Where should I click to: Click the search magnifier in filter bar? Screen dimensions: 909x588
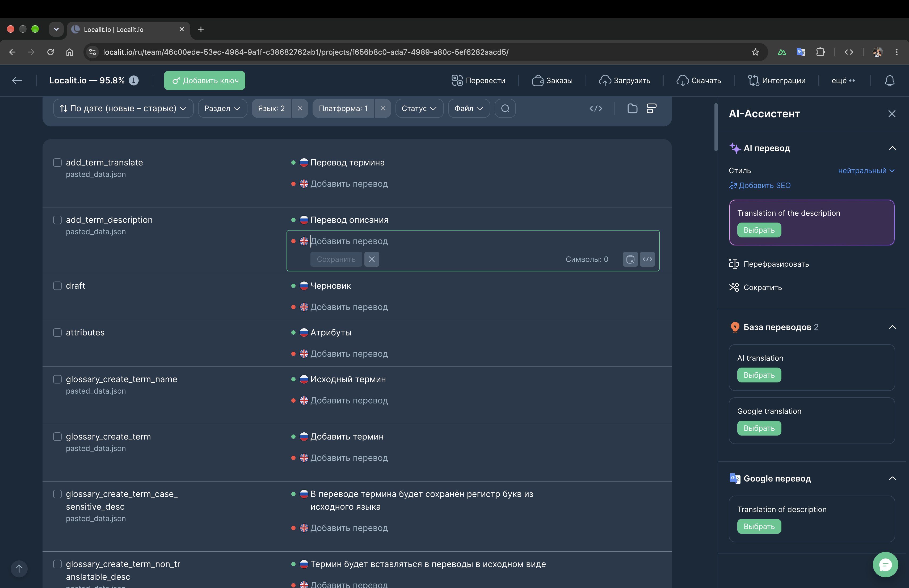[505, 108]
